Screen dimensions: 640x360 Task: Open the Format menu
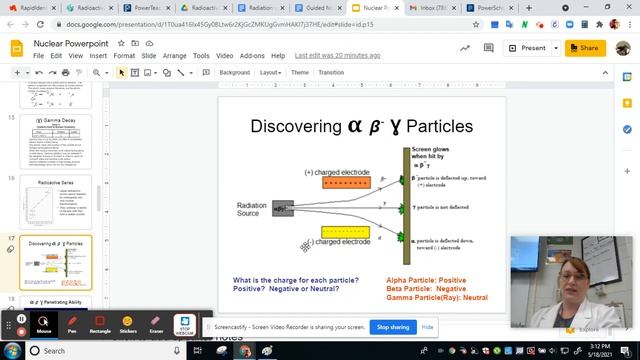(124, 56)
